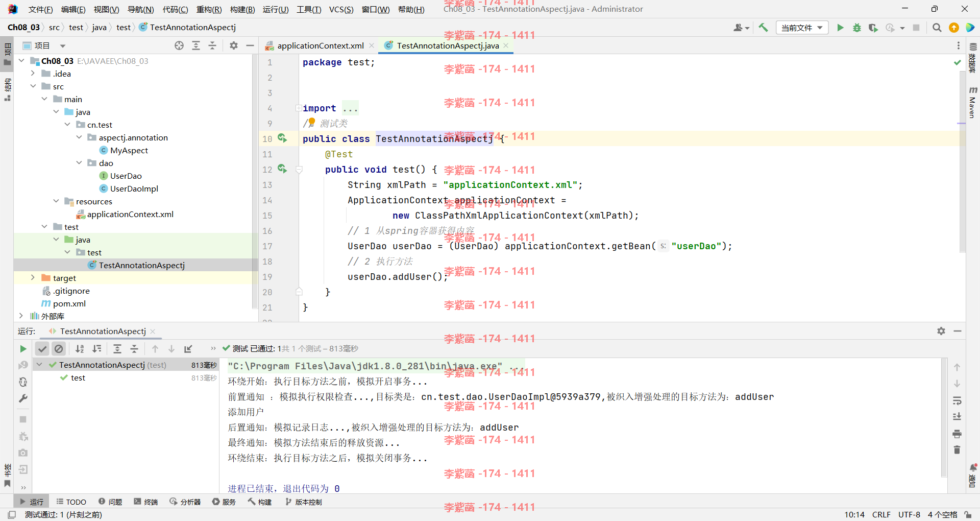Click the project tree vertical scrollbar
The height and width of the screenshot is (521, 980).
[x=255, y=181]
